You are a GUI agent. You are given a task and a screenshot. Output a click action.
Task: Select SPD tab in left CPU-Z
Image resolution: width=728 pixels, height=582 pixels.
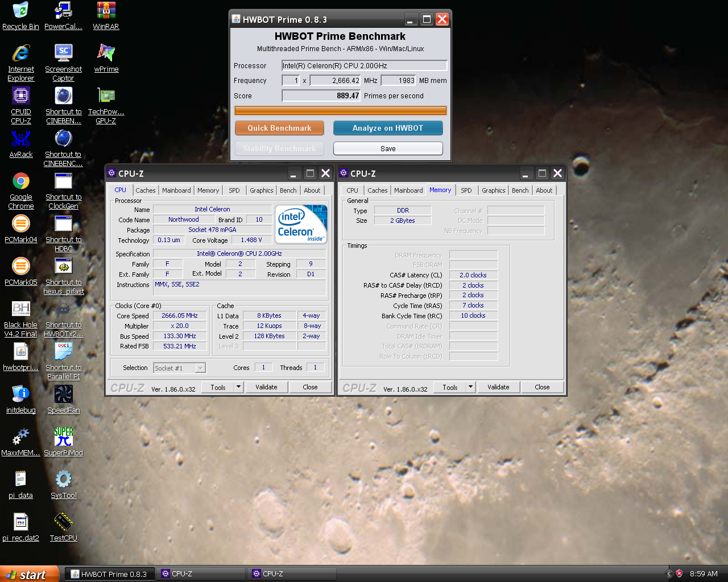point(234,190)
